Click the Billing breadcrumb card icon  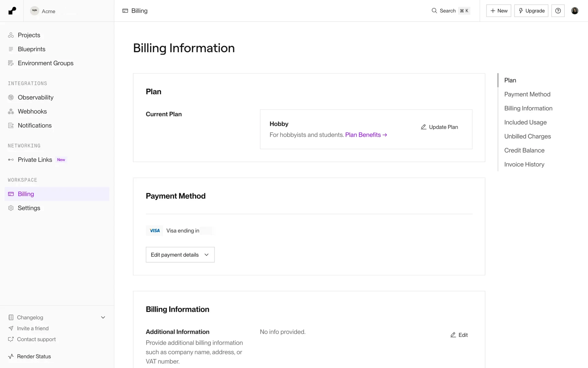[x=125, y=11]
